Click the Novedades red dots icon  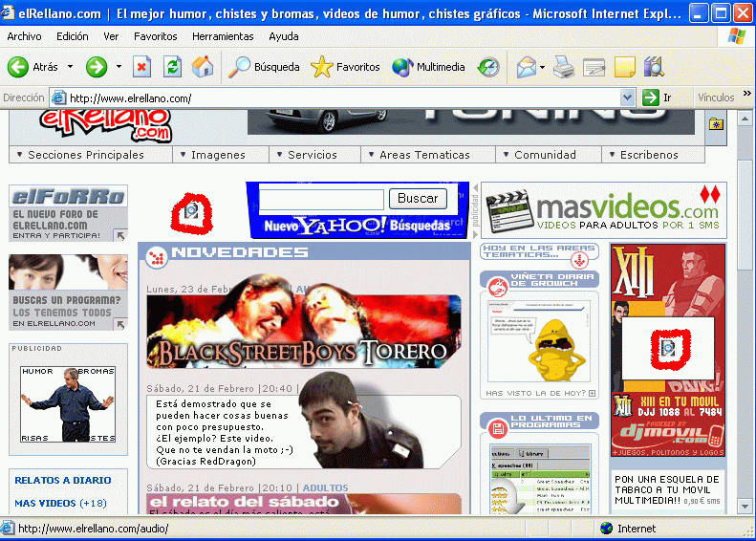click(156, 257)
